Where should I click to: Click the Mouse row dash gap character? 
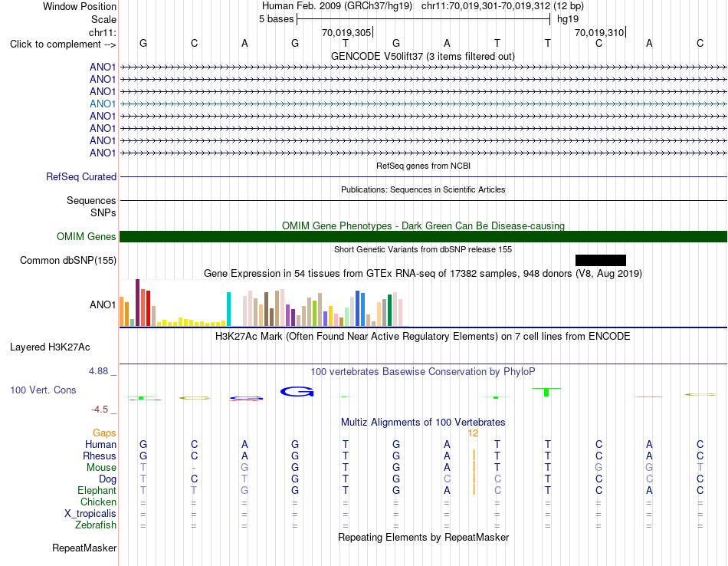194,468
